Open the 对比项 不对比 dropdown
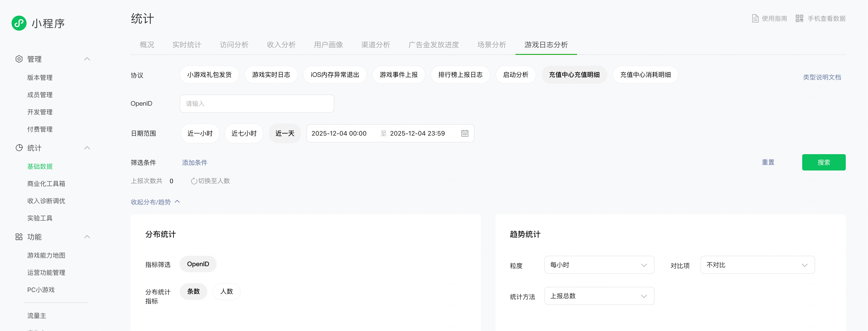Viewport: 868px width, 331px height. pyautogui.click(x=757, y=265)
